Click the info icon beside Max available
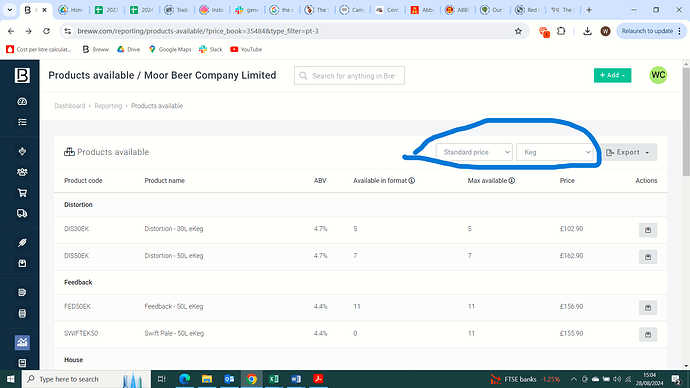690x388 pixels. [512, 180]
